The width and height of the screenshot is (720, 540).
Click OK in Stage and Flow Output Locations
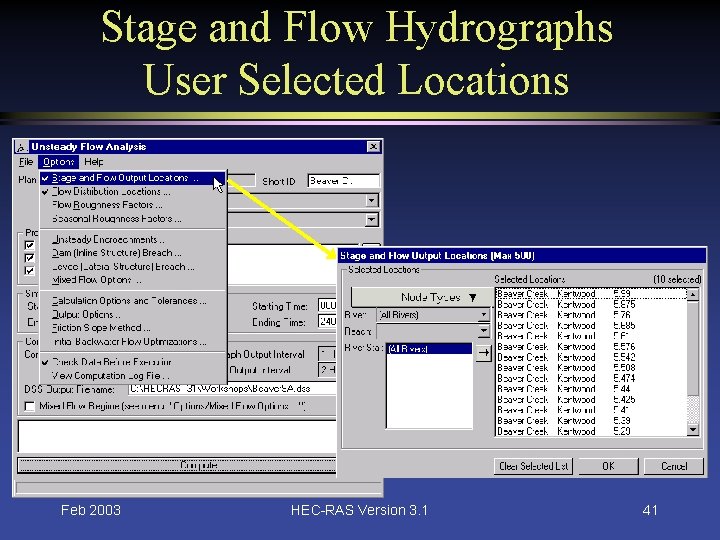[608, 466]
